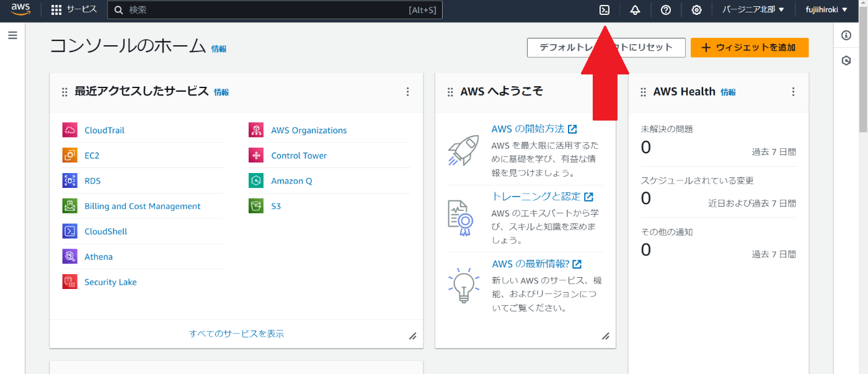
Task: Open the recent services widget kebab menu
Action: [x=407, y=92]
